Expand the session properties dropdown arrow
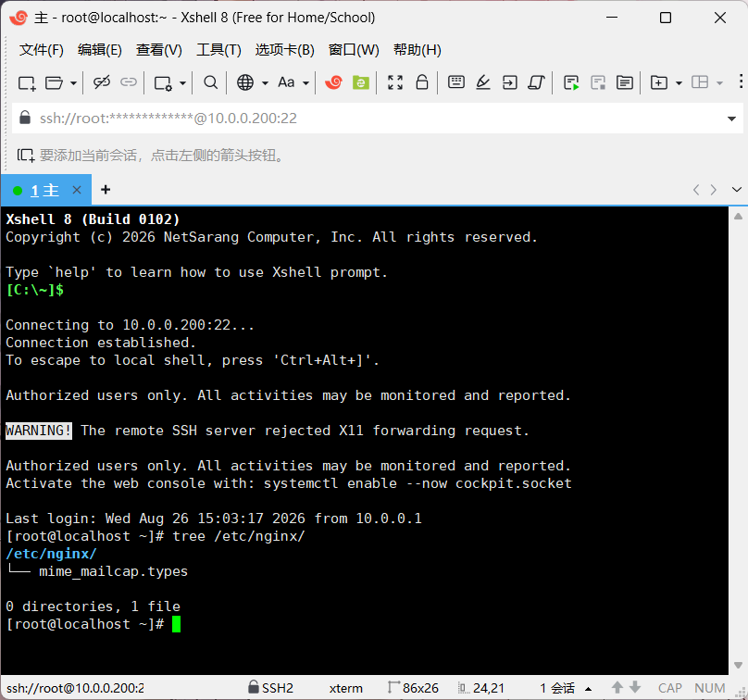This screenshot has height=700, width=748. (x=182, y=83)
